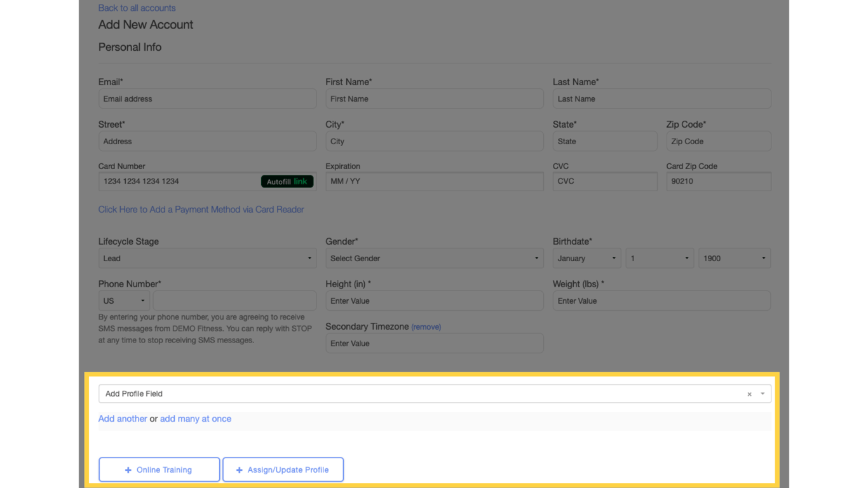
Task: Open the US phone country code dropdown
Action: [124, 301]
